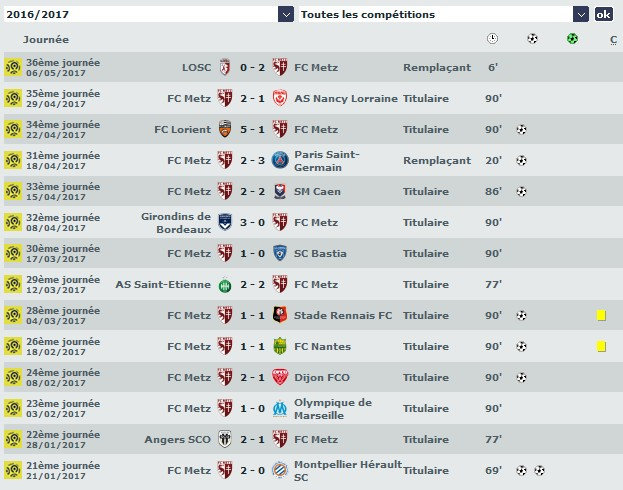Click the green ball assists header icon

pos(572,39)
